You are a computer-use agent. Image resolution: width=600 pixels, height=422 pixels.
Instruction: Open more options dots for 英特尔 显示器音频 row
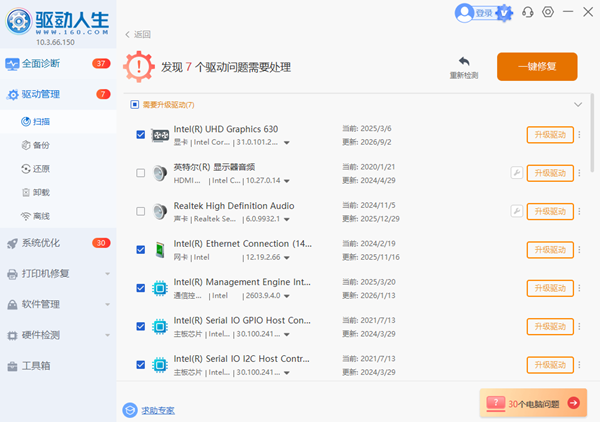pyautogui.click(x=579, y=173)
